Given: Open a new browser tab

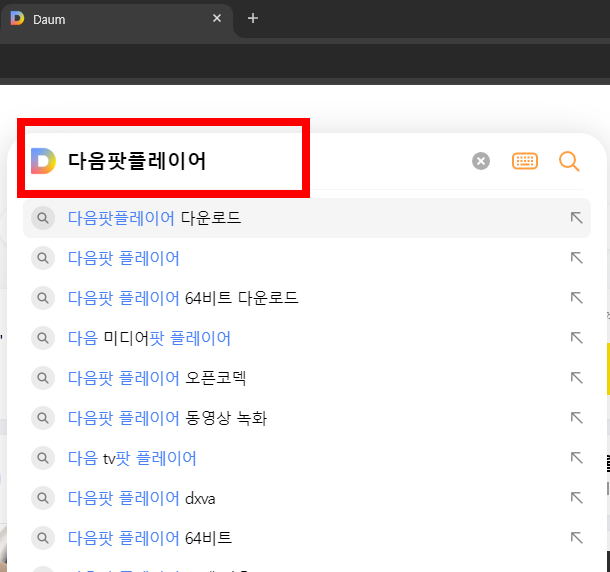Looking at the screenshot, I should pos(253,18).
